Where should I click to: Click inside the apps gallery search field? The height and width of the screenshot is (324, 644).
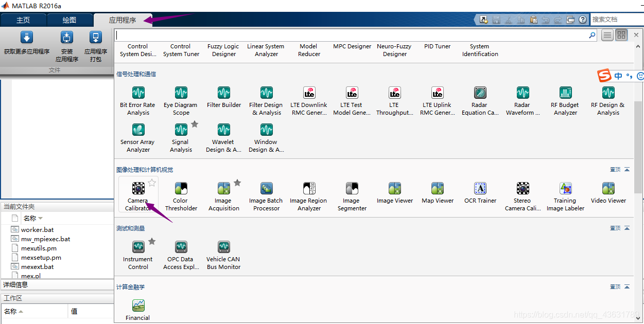[352, 35]
